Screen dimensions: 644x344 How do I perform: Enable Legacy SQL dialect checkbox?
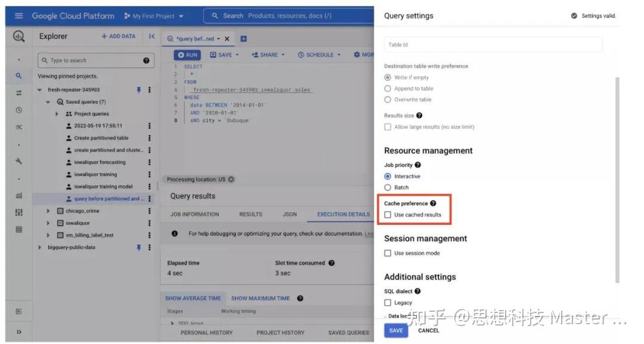[388, 302]
